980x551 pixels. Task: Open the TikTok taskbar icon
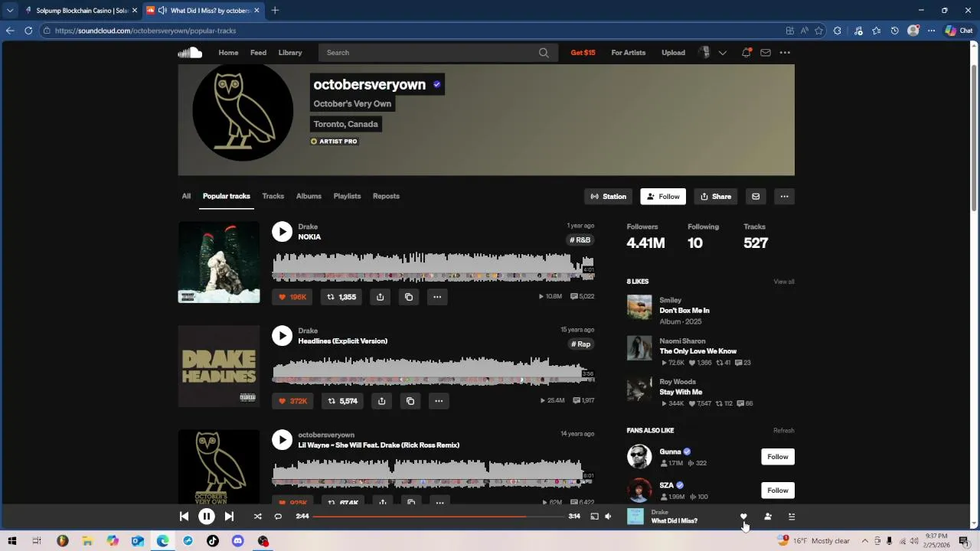pyautogui.click(x=213, y=541)
